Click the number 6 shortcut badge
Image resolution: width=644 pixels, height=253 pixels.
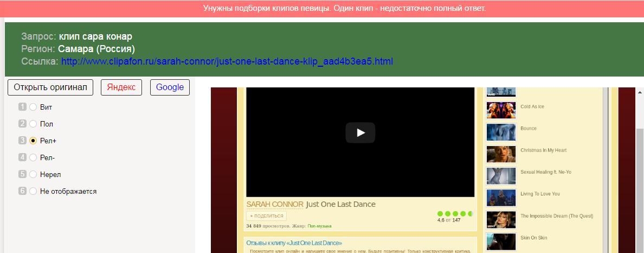click(22, 191)
